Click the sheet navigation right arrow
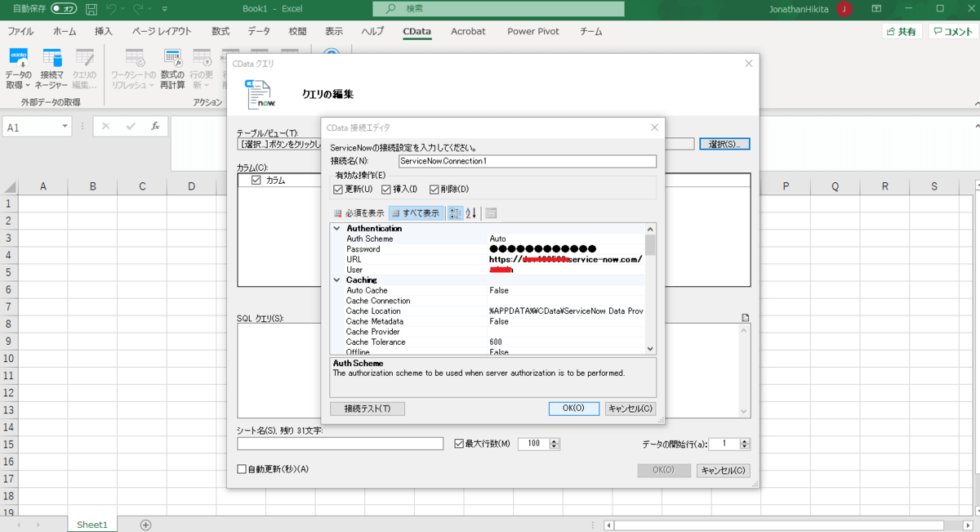The width and height of the screenshot is (980, 532). pos(39,525)
